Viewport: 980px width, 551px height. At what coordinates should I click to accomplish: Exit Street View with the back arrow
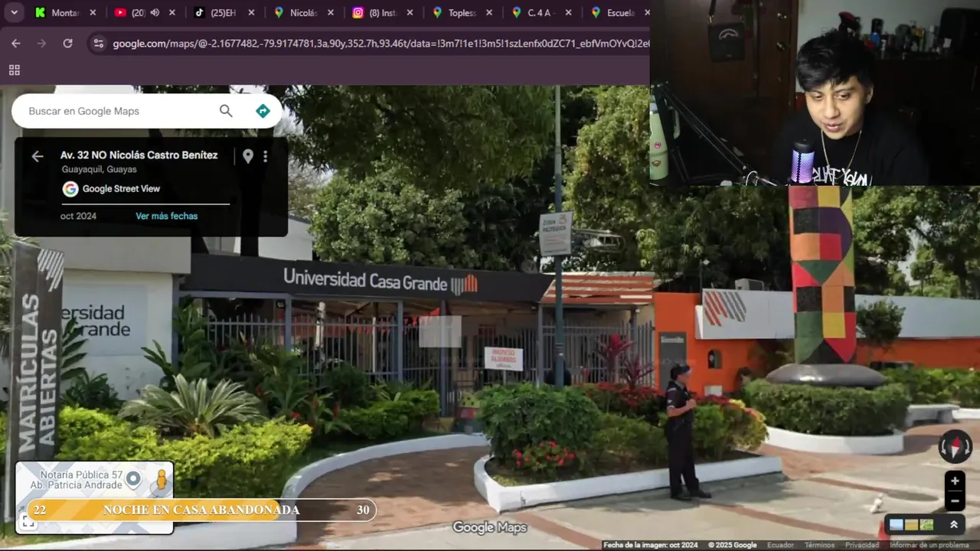pyautogui.click(x=38, y=156)
